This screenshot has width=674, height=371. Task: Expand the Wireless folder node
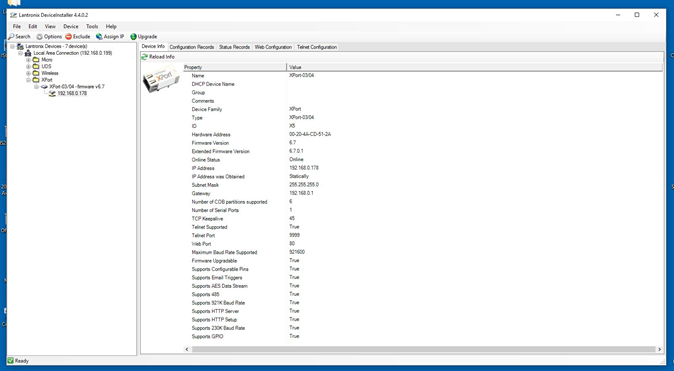[28, 73]
